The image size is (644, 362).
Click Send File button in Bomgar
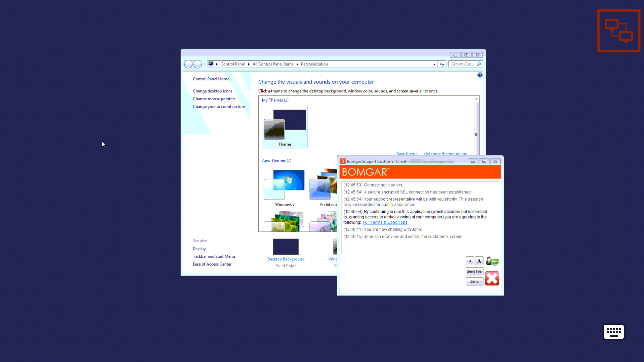[x=474, y=271]
